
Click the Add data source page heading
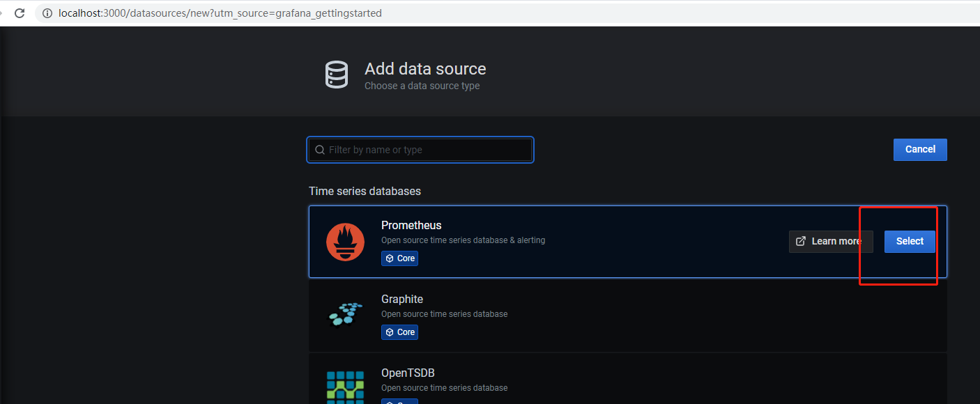coord(425,69)
